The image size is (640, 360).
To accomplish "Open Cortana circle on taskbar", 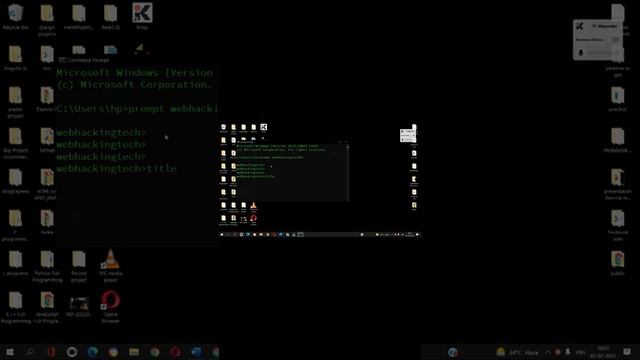I will pos(72,352).
